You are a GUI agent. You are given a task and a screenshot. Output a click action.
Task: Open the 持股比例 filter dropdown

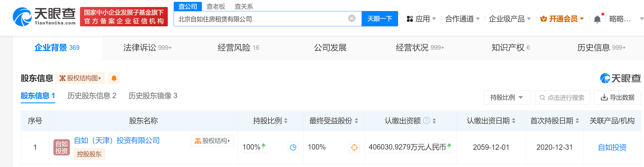pos(507,97)
